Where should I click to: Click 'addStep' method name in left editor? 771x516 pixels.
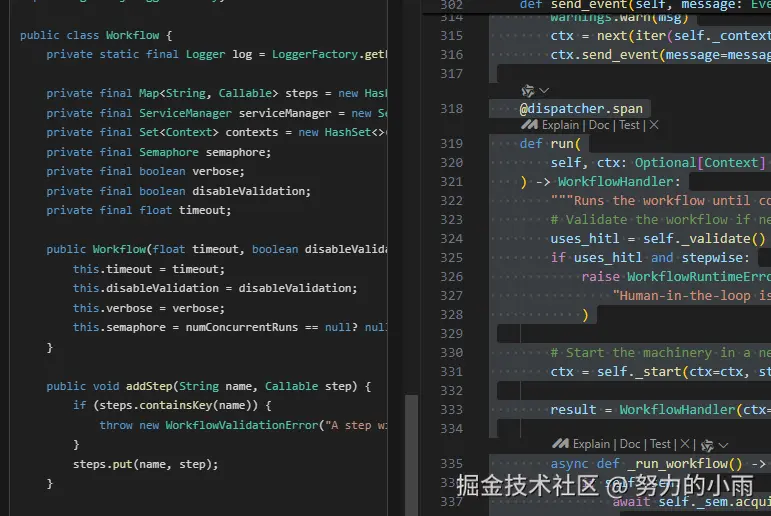(149, 386)
